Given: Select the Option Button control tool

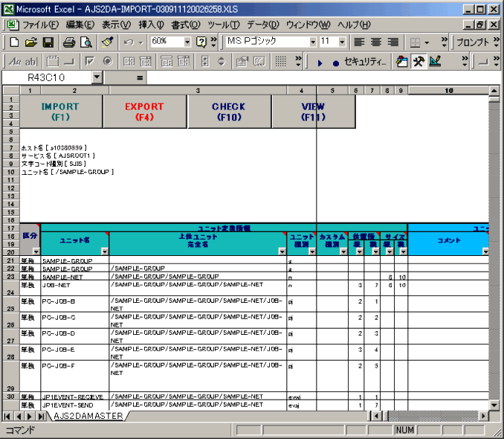Looking at the screenshot, I should coord(107,61).
